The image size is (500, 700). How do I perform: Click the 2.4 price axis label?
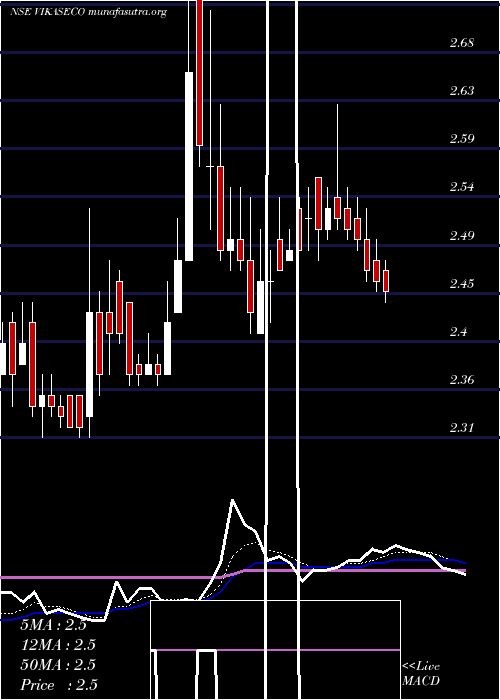coord(458,332)
